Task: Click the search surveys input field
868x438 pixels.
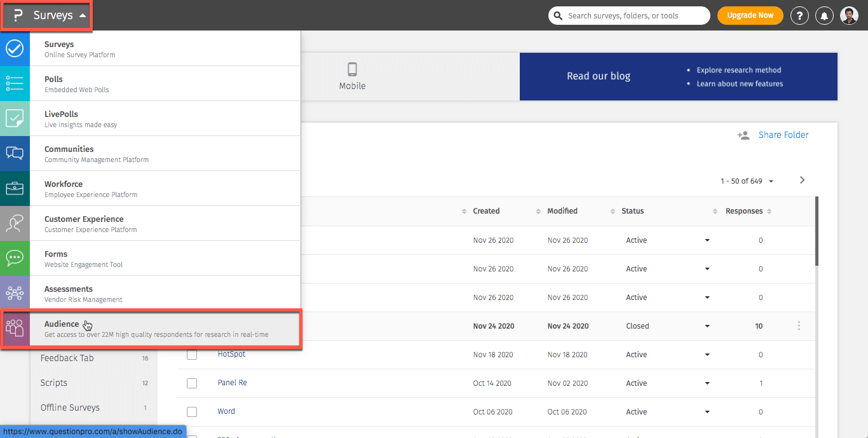Action: pyautogui.click(x=635, y=15)
